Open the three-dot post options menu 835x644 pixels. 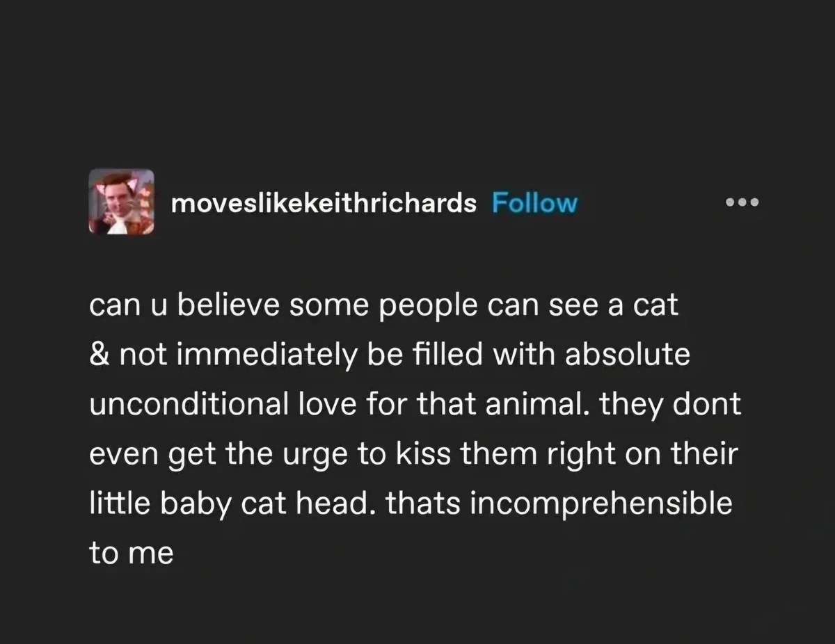click(742, 203)
